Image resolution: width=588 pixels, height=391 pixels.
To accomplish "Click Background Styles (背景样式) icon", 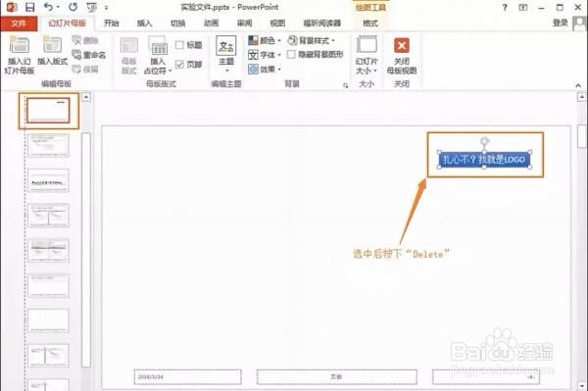I will pyautogui.click(x=292, y=40).
